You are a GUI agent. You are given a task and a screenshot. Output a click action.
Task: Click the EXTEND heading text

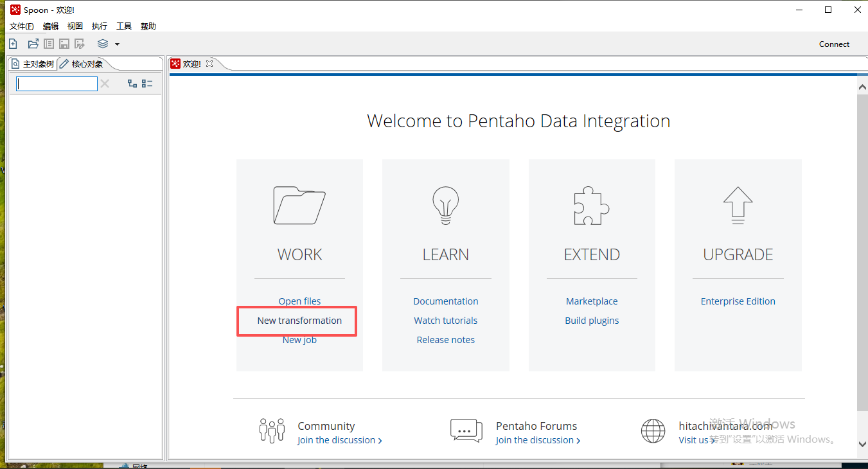592,254
